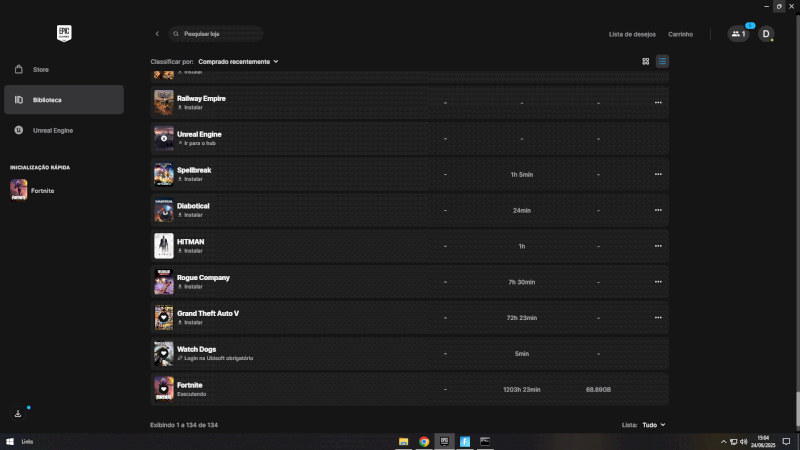800x450 pixels.
Task: Open the user profile avatar
Action: tap(766, 34)
